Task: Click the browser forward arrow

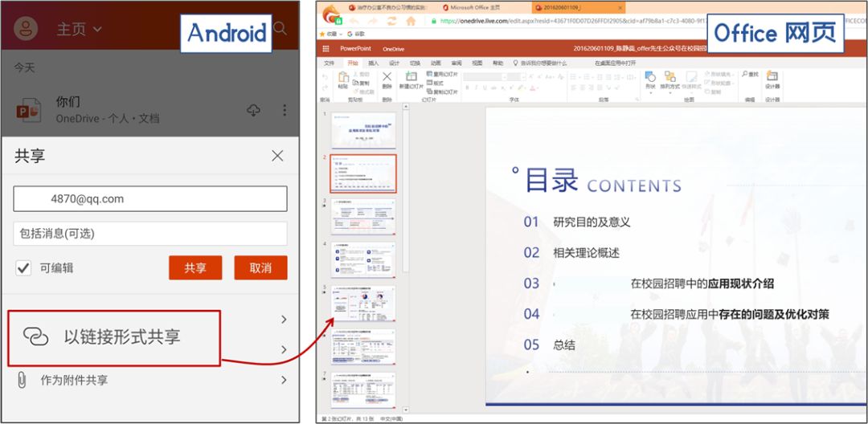Action: pos(373,21)
